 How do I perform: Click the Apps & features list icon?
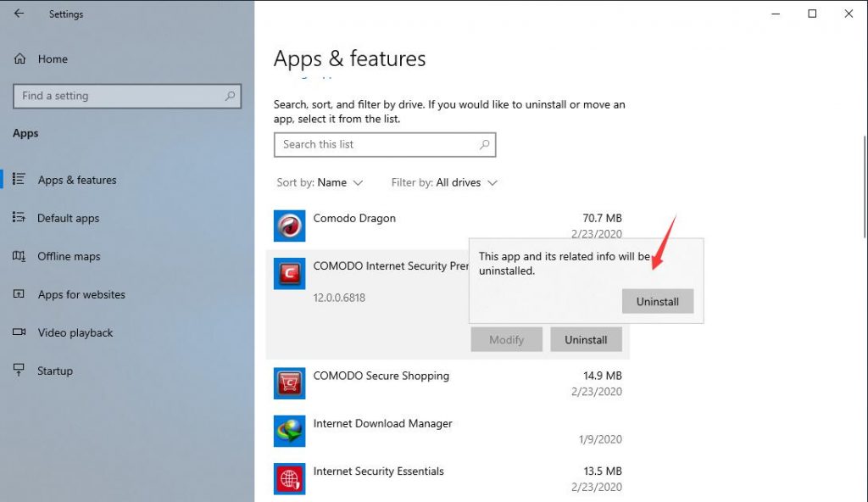19,179
